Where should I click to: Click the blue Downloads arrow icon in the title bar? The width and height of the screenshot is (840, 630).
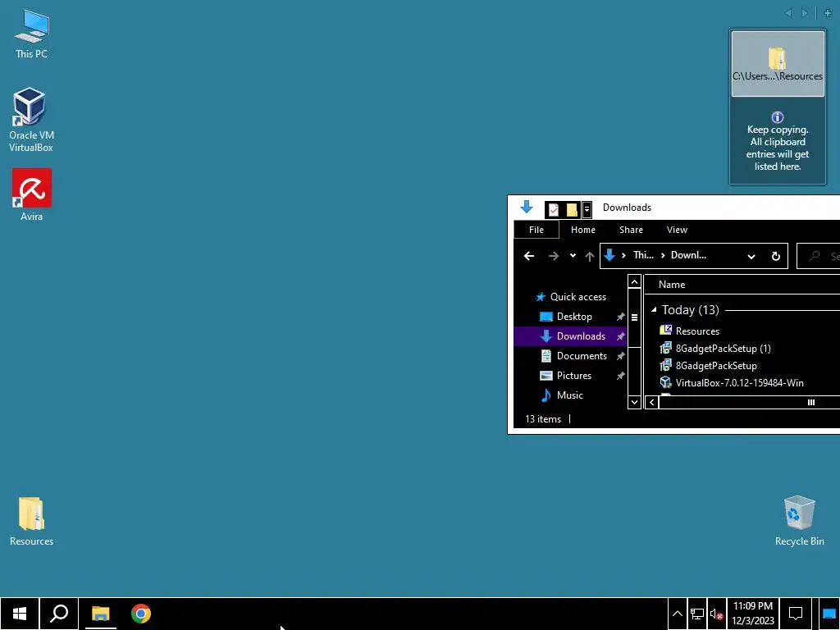527,207
